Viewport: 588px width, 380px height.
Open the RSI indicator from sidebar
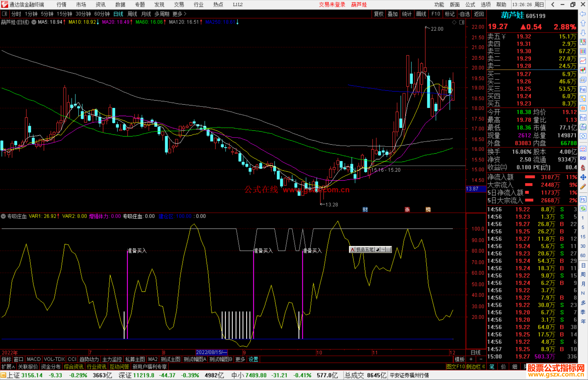coord(583,158)
